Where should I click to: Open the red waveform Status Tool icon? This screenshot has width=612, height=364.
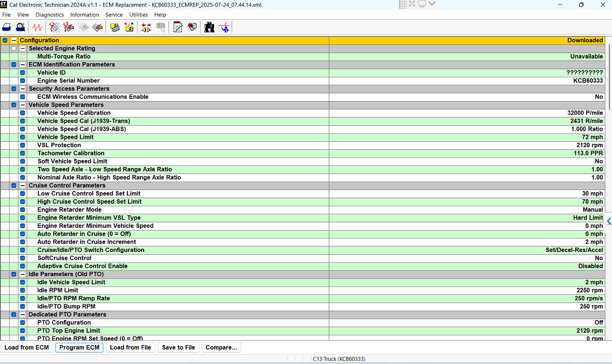pyautogui.click(x=37, y=27)
